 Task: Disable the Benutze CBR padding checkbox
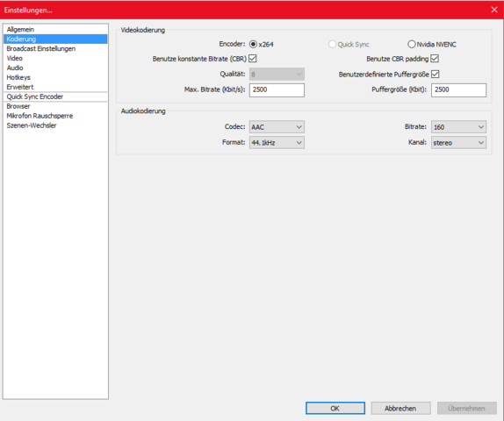[x=435, y=59]
